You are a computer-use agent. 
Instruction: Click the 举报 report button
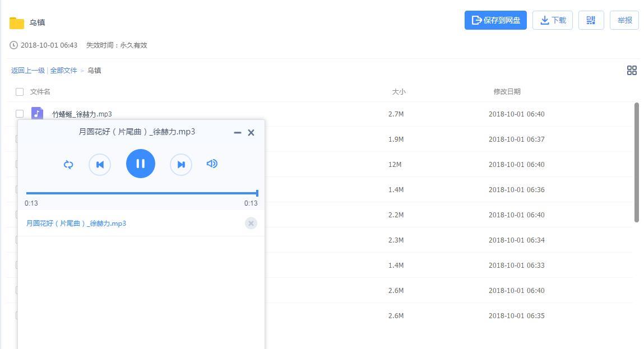624,20
